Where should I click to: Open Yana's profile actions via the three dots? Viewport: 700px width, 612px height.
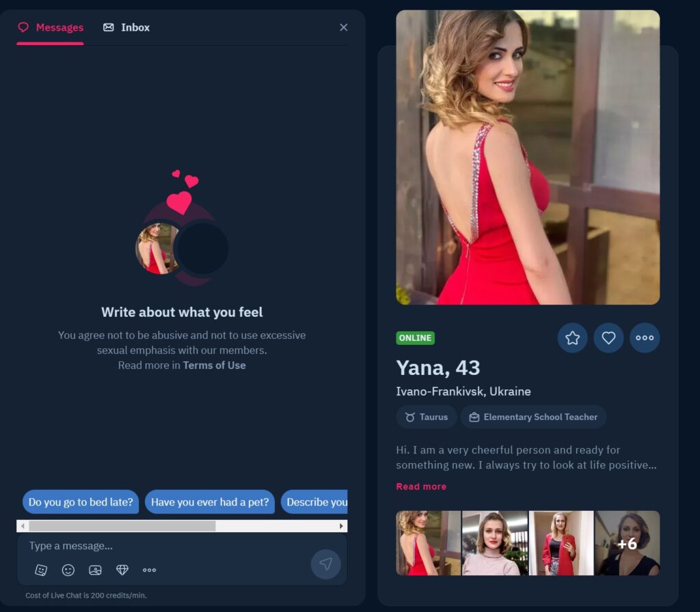[645, 337]
